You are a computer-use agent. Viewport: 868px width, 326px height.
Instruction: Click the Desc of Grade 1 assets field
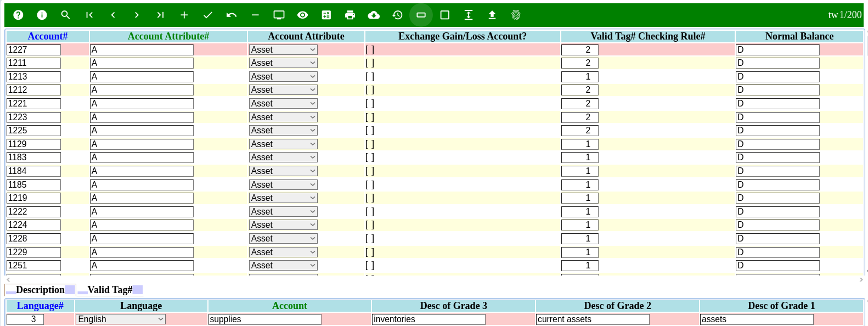pos(757,319)
